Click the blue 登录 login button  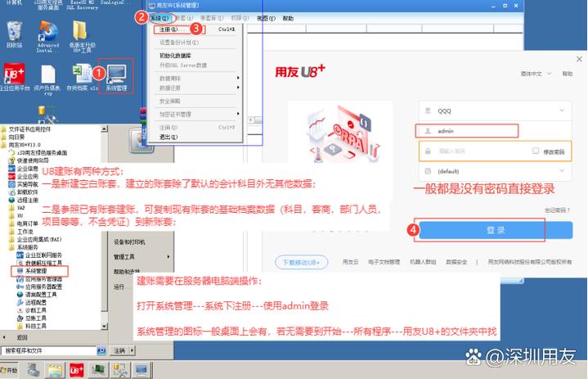point(496,230)
